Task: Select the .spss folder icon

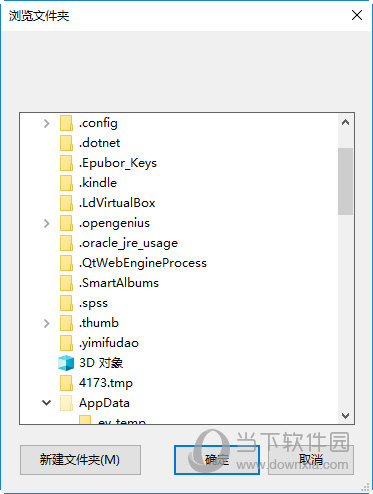Action: (66, 303)
